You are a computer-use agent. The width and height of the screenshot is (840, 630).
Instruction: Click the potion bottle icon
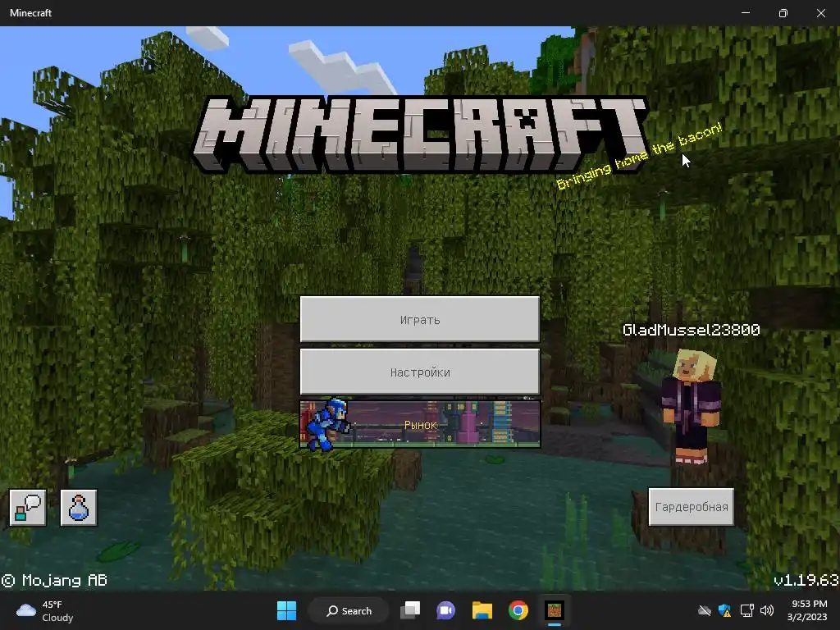pos(79,507)
